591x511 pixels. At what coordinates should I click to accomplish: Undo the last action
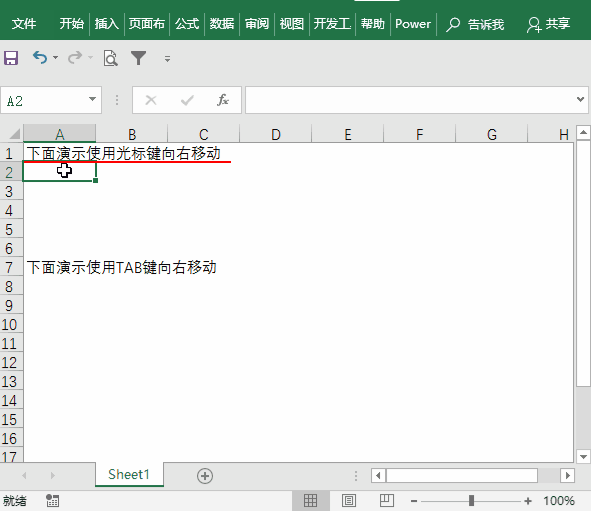click(40, 58)
